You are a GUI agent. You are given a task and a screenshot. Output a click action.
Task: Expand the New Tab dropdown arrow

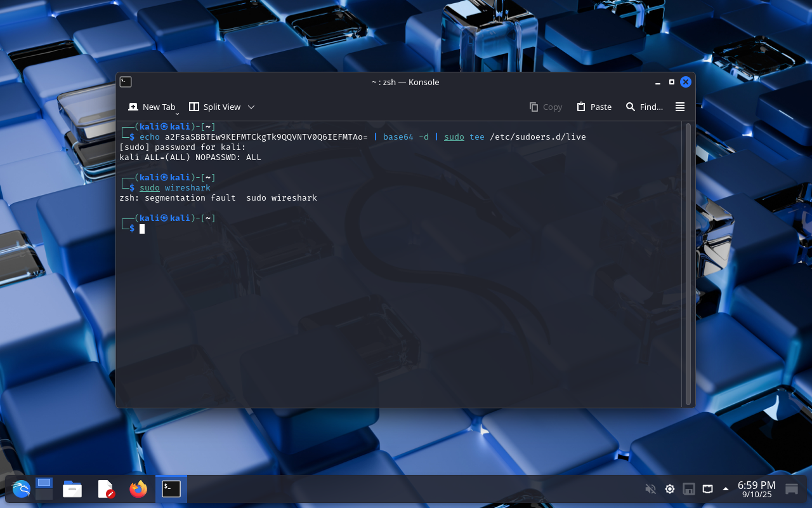(177, 112)
